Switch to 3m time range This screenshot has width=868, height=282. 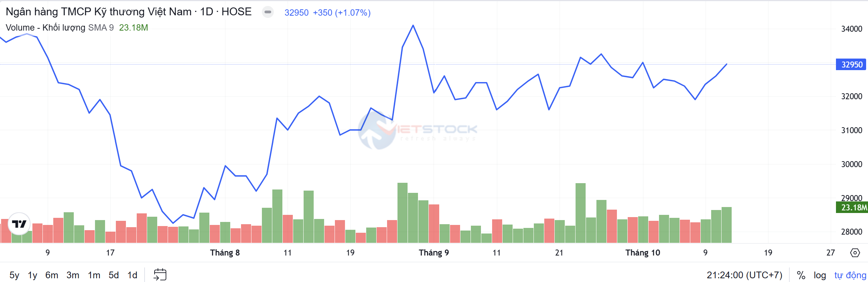click(x=73, y=275)
